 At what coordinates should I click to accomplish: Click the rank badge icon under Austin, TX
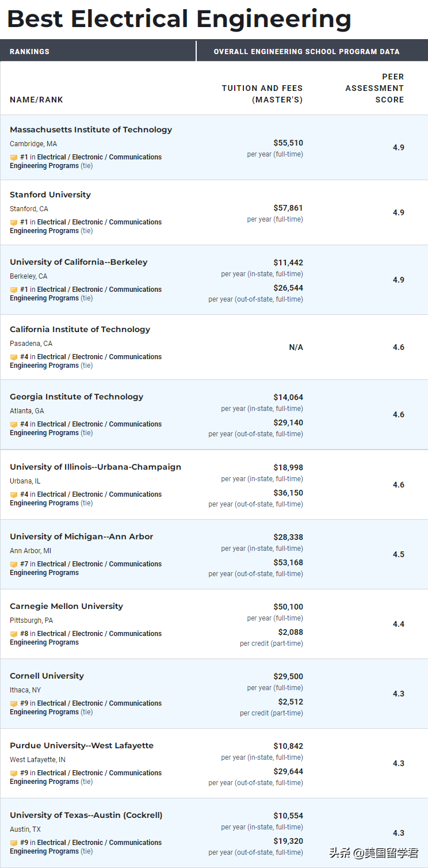pyautogui.click(x=14, y=843)
